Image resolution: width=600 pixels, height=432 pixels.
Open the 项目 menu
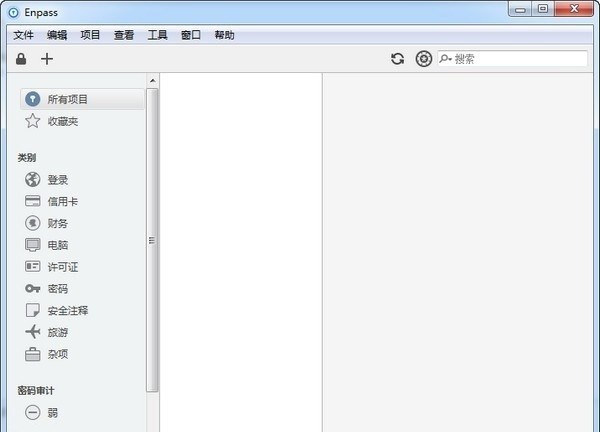pos(90,35)
